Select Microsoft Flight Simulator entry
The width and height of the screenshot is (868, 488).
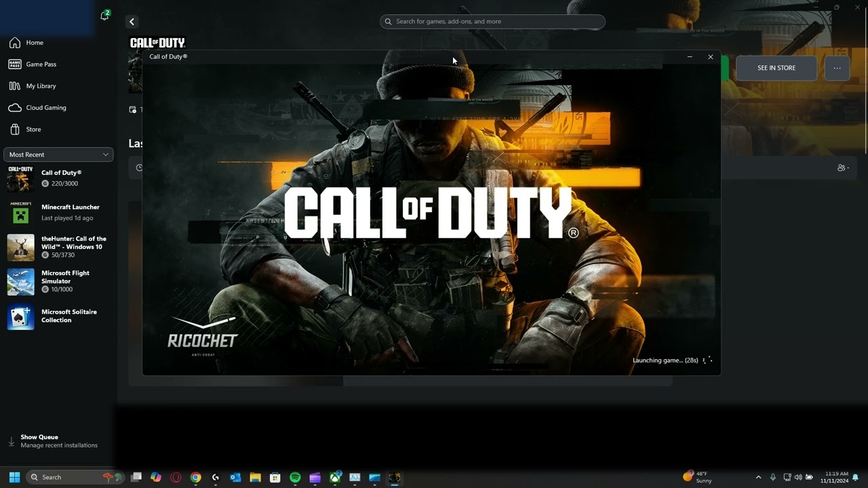pos(58,281)
